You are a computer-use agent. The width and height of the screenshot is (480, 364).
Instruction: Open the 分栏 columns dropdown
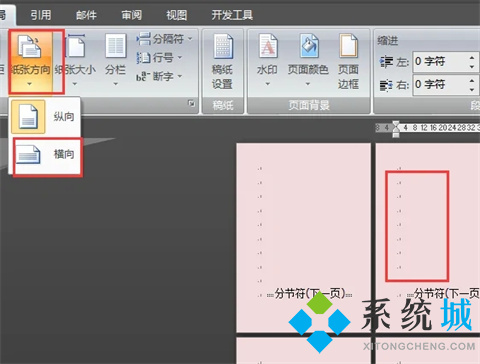click(115, 61)
